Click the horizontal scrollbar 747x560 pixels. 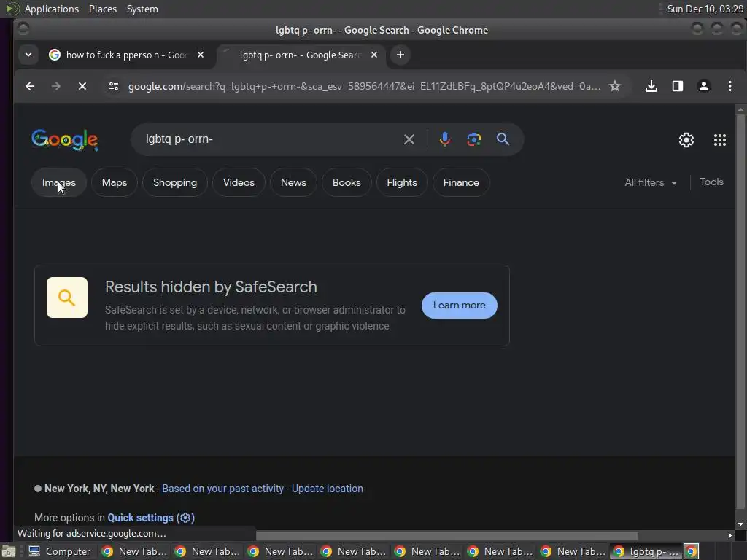447,536
